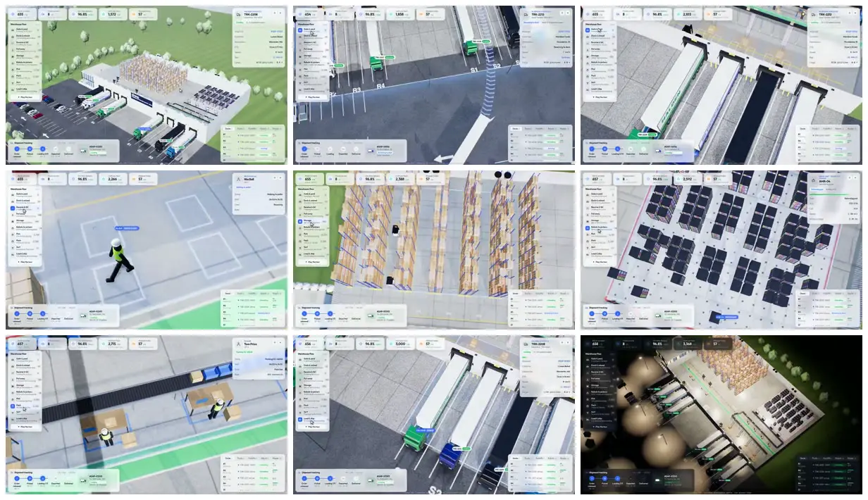Select Gate & yard icon in top-left view
The image size is (868, 500).
click(x=13, y=30)
